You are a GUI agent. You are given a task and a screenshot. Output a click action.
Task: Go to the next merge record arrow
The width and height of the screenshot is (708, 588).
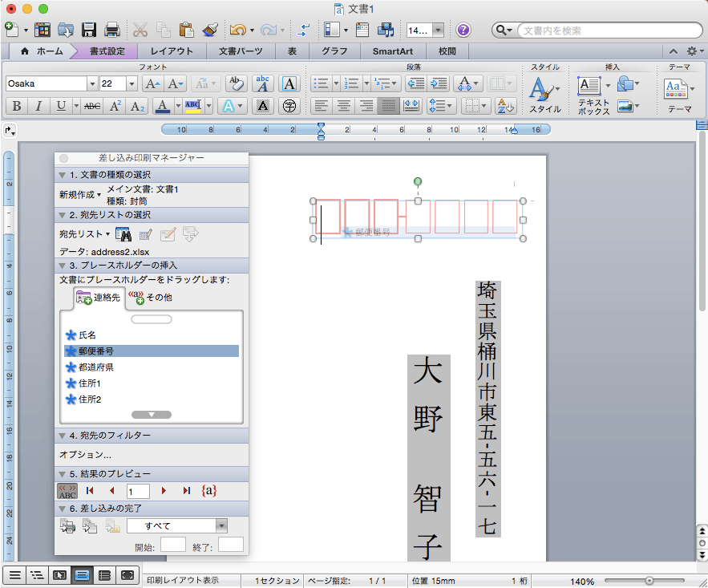pyautogui.click(x=164, y=490)
